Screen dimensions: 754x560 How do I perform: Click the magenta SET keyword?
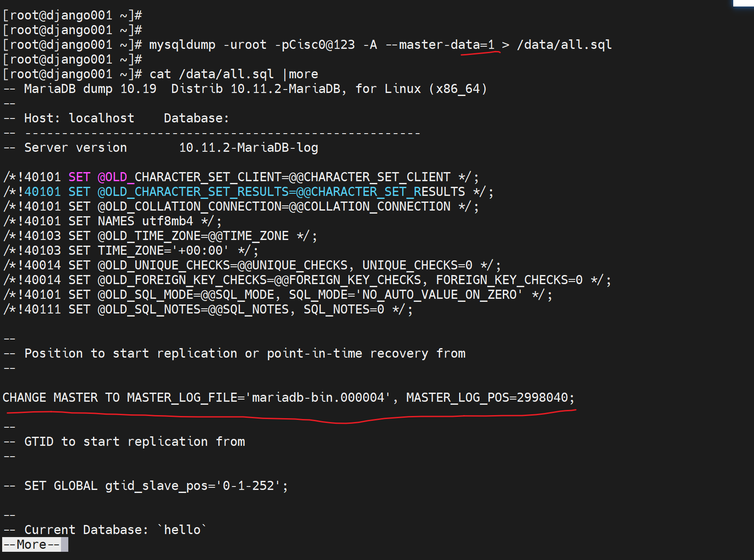click(x=79, y=177)
